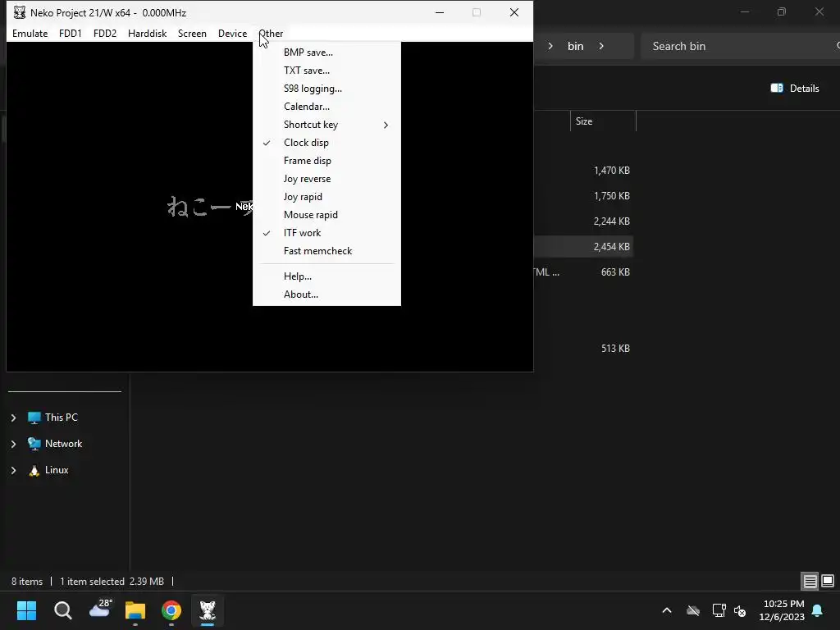Expand the Shortcut key submenu
This screenshot has width=840, height=630.
point(326,125)
